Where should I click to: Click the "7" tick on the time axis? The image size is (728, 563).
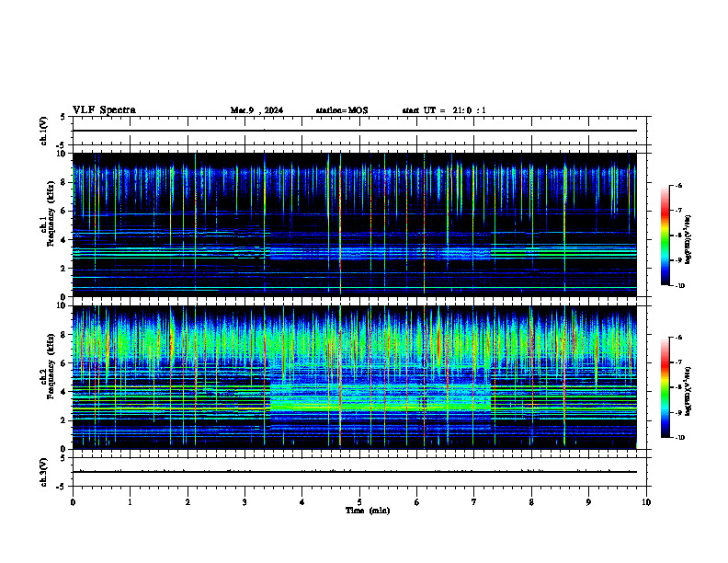click(x=474, y=502)
